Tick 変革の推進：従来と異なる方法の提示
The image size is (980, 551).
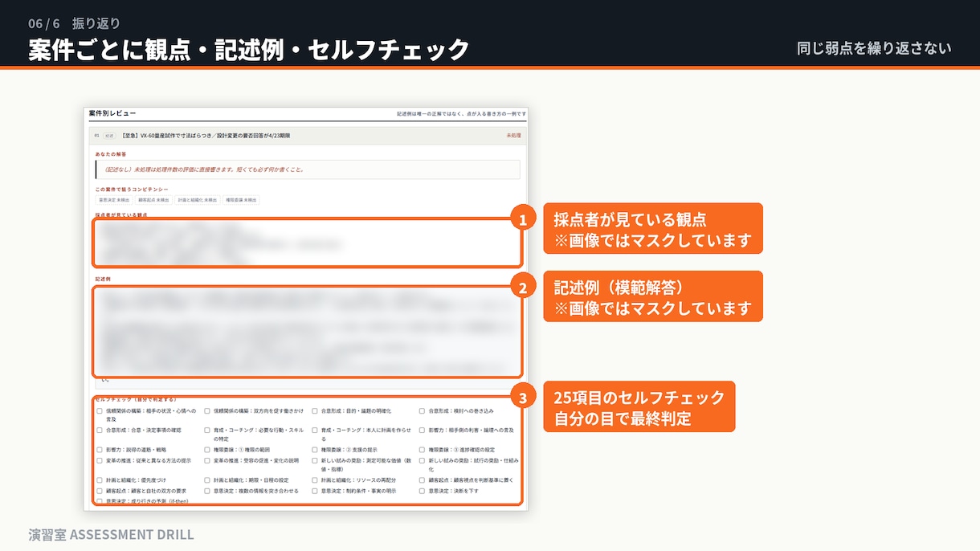pos(100,460)
